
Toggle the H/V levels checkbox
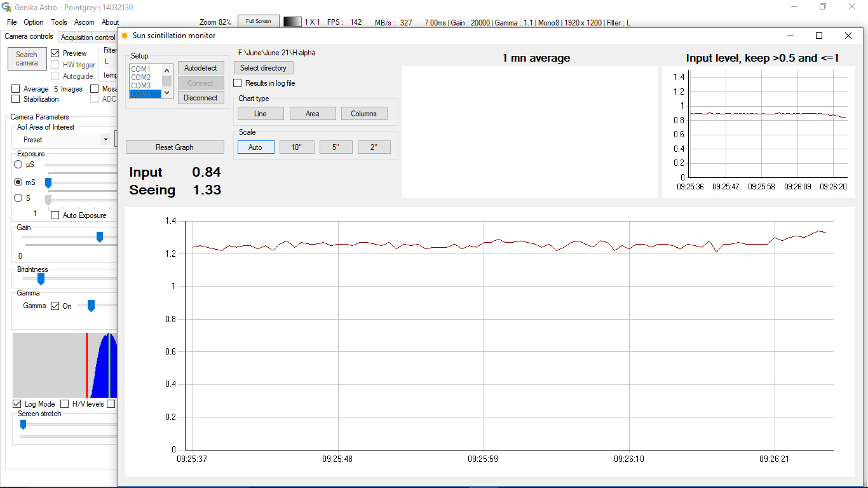[x=64, y=404]
